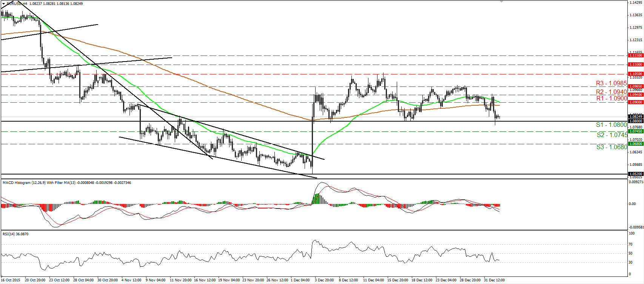644x284 pixels.
Task: Click the MACD scale value -0.009581
Action: [636, 227]
